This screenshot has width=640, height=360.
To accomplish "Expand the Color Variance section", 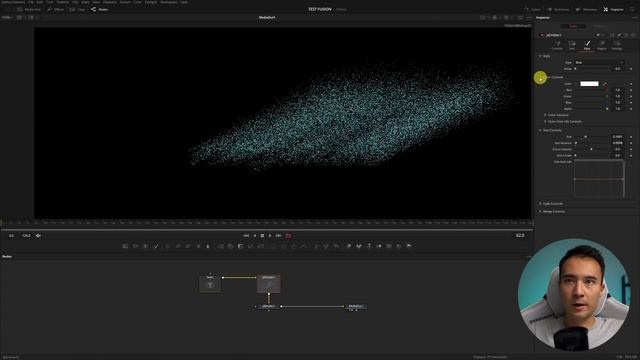I will (545, 115).
